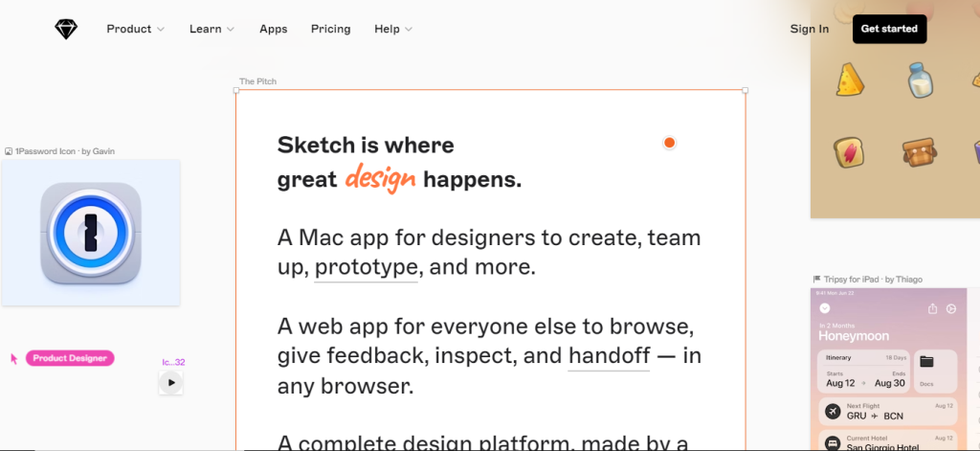Open the 1Password app icon artwork

coord(91,233)
